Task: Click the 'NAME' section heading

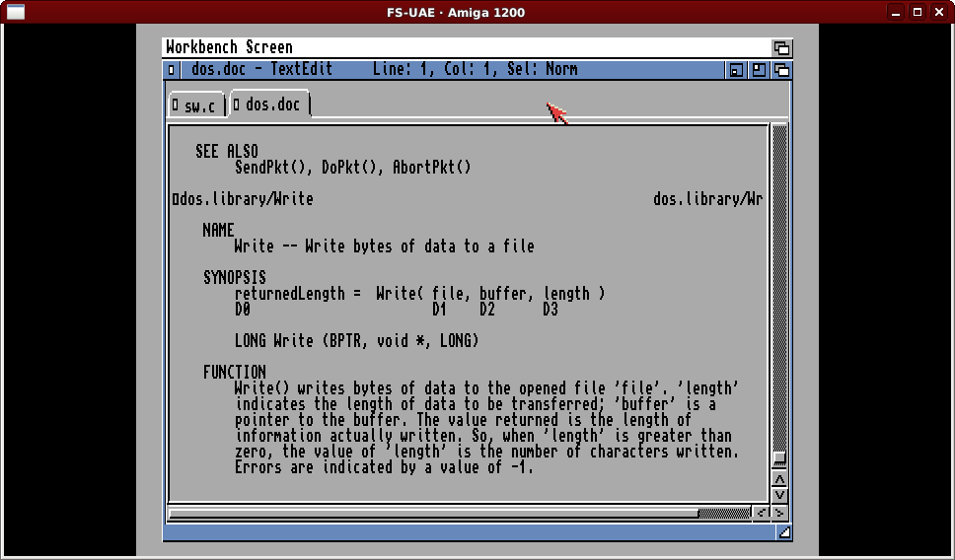Action: pos(219,231)
